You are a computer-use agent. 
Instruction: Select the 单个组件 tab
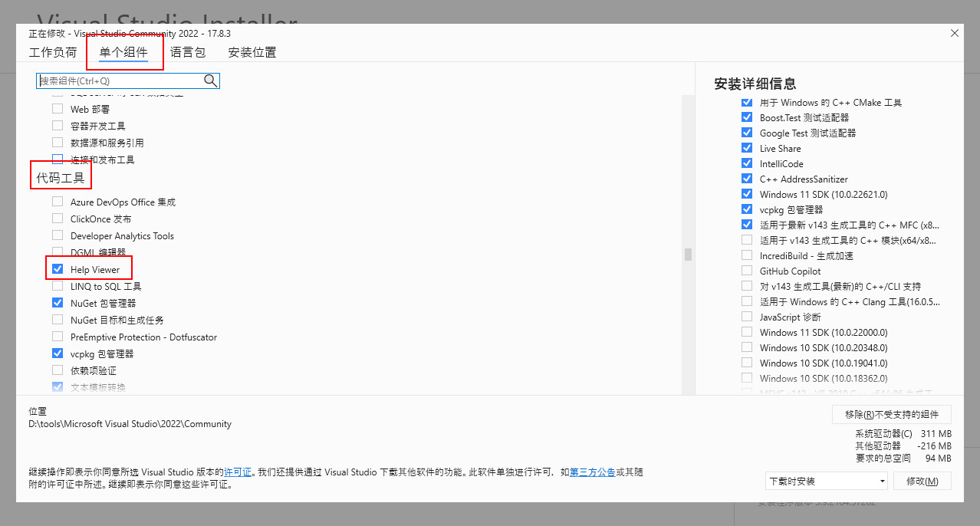[123, 52]
